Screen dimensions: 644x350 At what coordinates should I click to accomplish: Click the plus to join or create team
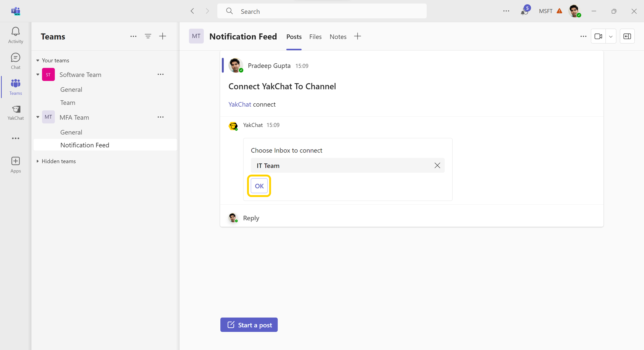pyautogui.click(x=162, y=36)
